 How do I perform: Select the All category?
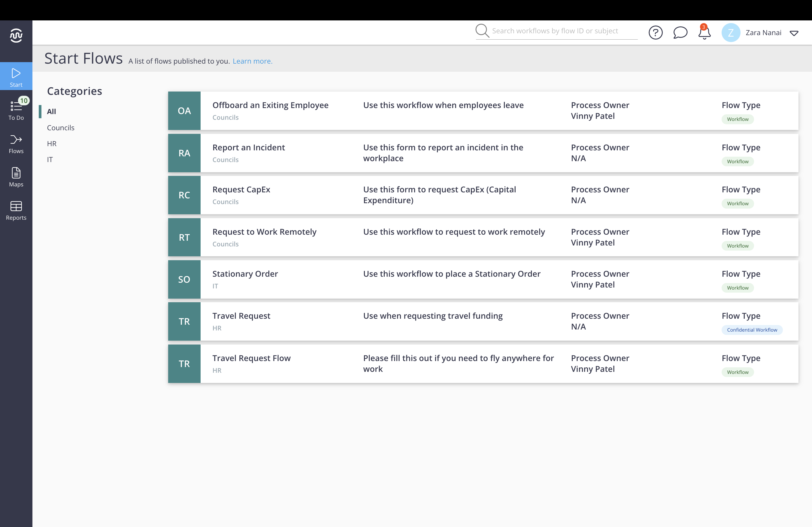tap(52, 111)
